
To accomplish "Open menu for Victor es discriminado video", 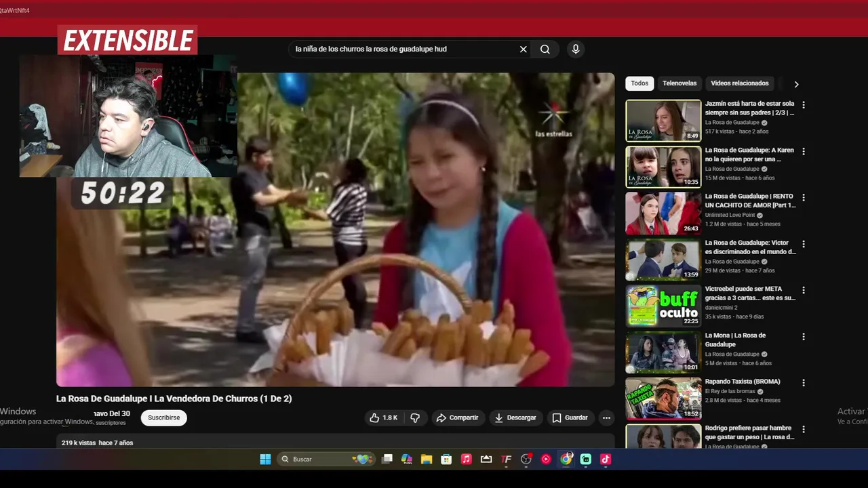I will click(804, 244).
